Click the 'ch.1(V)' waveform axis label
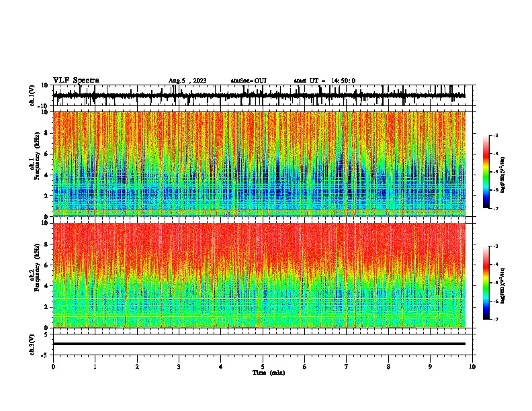Screen dimensions: 532x411 pos(32,95)
